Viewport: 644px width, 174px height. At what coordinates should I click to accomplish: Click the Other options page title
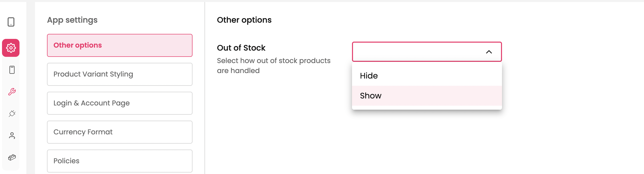[x=244, y=20]
